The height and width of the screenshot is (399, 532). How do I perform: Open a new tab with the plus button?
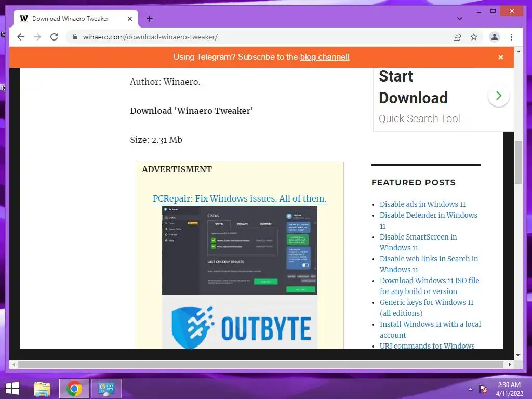(150, 19)
